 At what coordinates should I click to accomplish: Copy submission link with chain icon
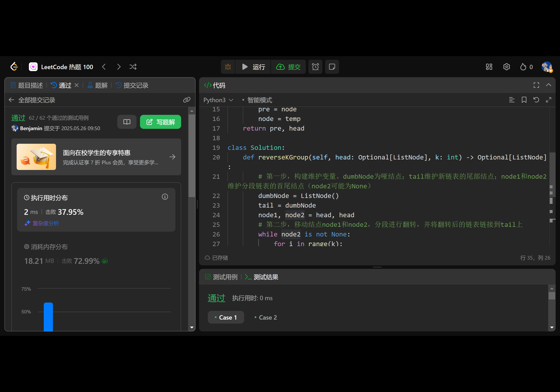(187, 100)
